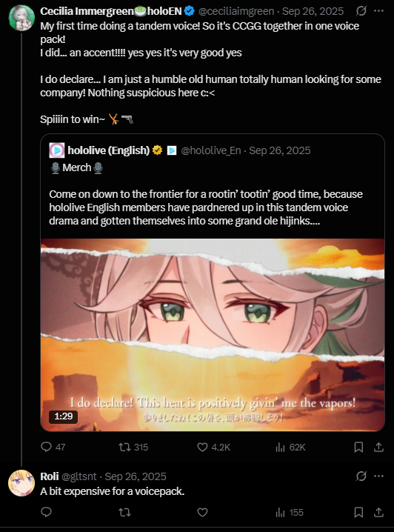Viewport: 394px width, 532px height.
Task: Share Cecilia's post via share icon
Action: point(378,448)
